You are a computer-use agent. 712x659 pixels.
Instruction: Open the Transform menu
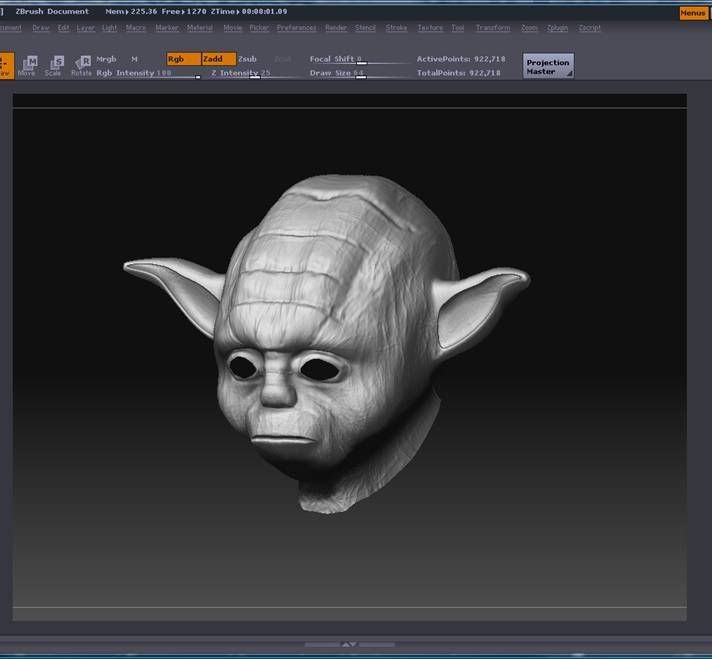pyautogui.click(x=493, y=28)
